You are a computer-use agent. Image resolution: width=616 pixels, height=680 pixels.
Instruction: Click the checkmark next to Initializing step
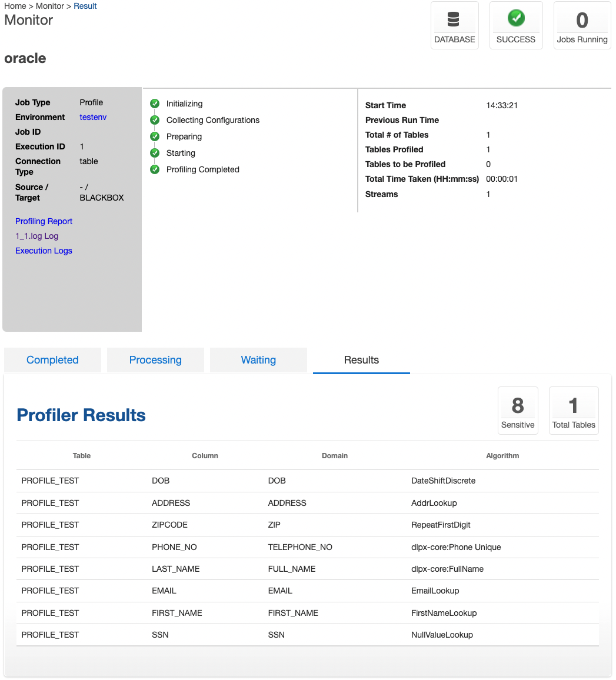(x=155, y=104)
